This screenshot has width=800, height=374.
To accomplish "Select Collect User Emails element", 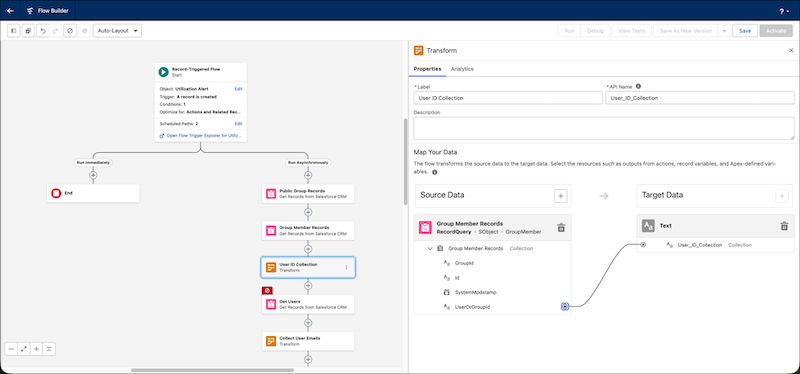I will click(308, 341).
